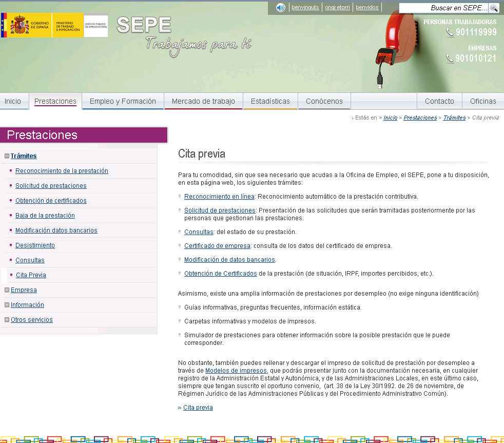This screenshot has width=504, height=443.
Task: Go to Mercado de trabajo tab
Action: click(x=203, y=101)
